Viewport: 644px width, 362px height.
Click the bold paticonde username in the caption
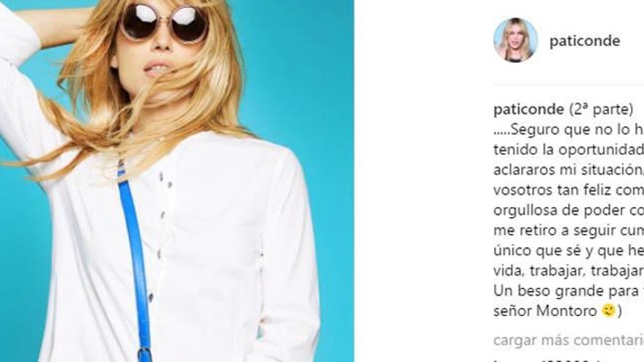pos(528,110)
